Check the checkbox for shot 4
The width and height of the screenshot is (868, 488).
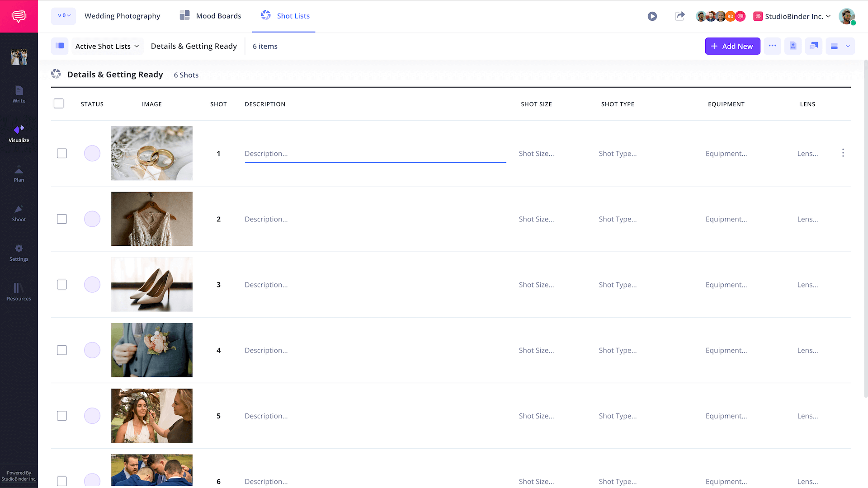point(62,350)
